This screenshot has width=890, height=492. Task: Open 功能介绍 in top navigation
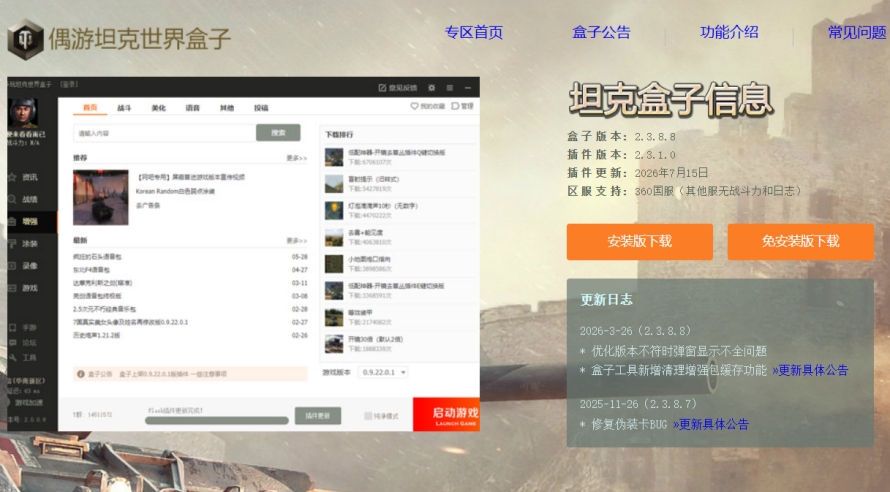(729, 32)
